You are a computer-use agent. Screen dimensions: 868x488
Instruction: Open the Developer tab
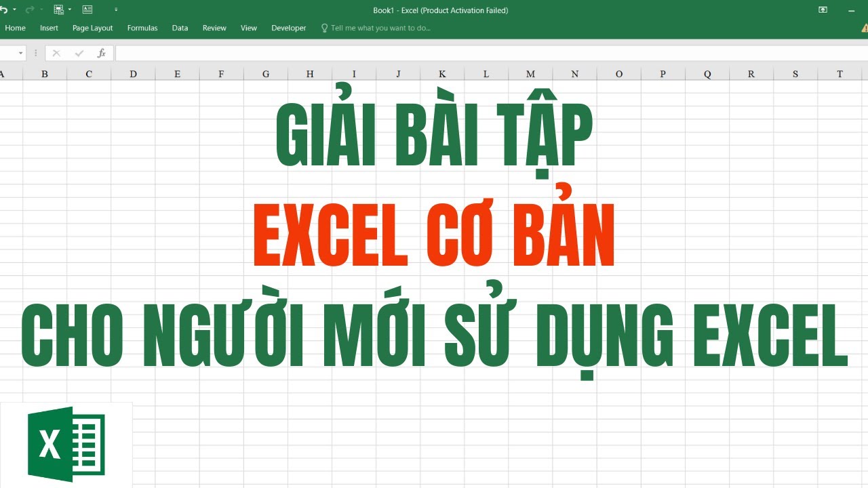coord(289,28)
